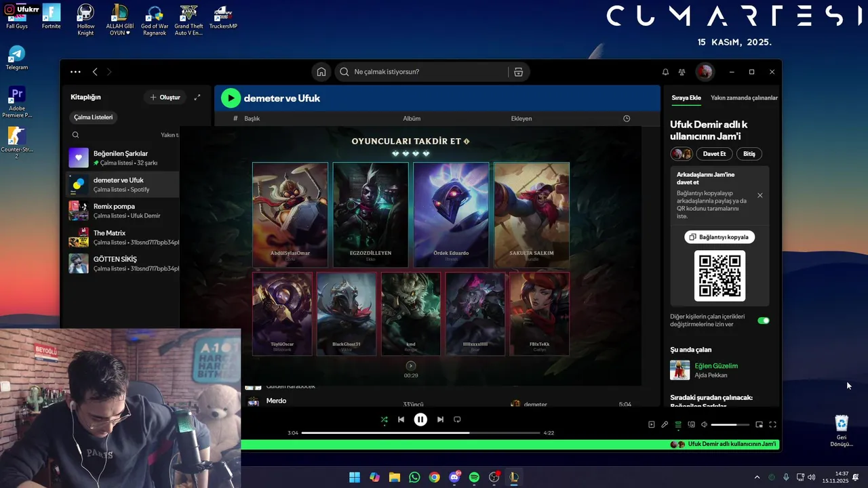The image size is (868, 488).
Task: Click the Davet Et button
Action: (714, 154)
